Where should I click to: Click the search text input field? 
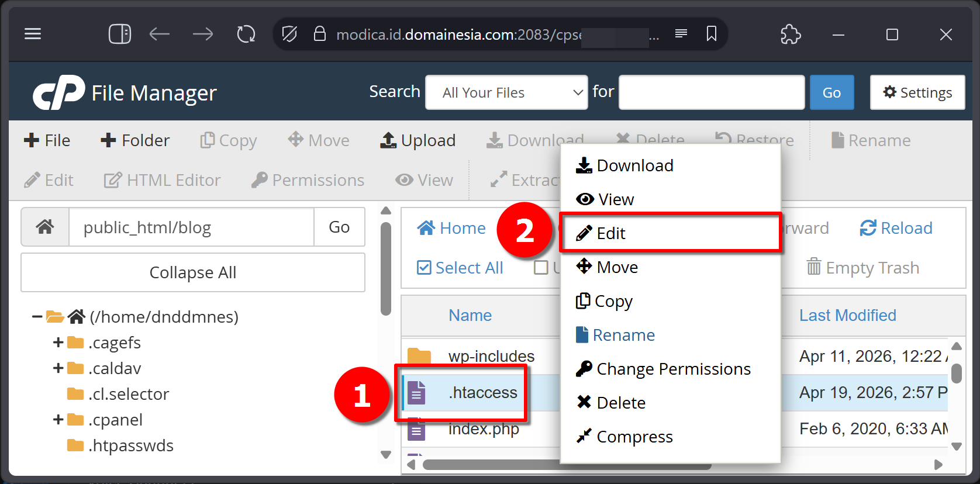click(x=712, y=92)
